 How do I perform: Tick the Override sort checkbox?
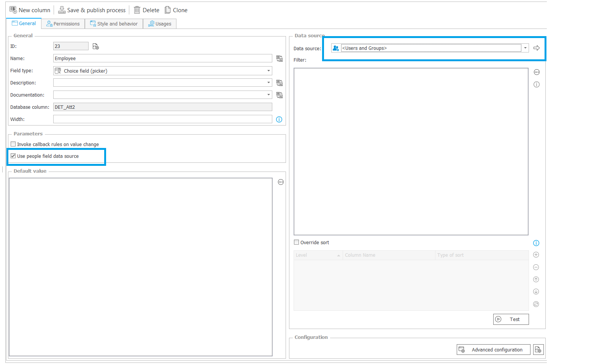[x=297, y=242]
